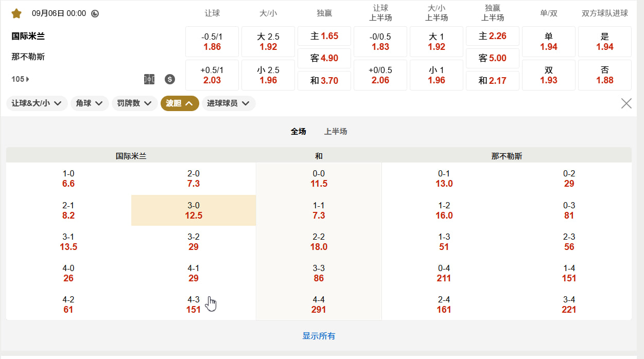The height and width of the screenshot is (359, 644).
Task: Choose draw score 4-4 at 291
Action: [x=319, y=304]
